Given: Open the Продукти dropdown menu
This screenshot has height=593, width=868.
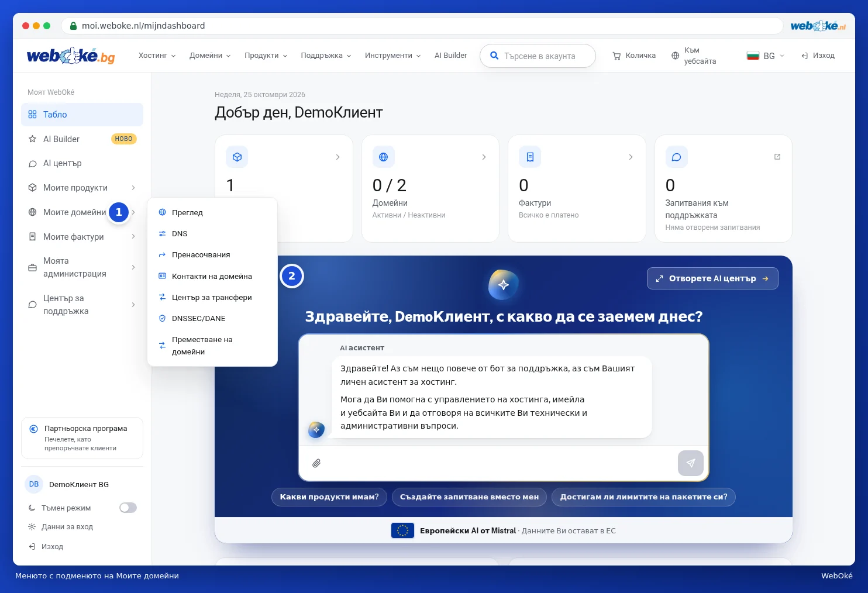Looking at the screenshot, I should [266, 56].
